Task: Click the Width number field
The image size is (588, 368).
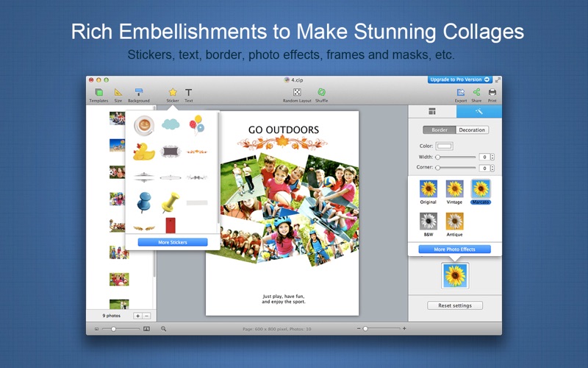Action: (484, 157)
